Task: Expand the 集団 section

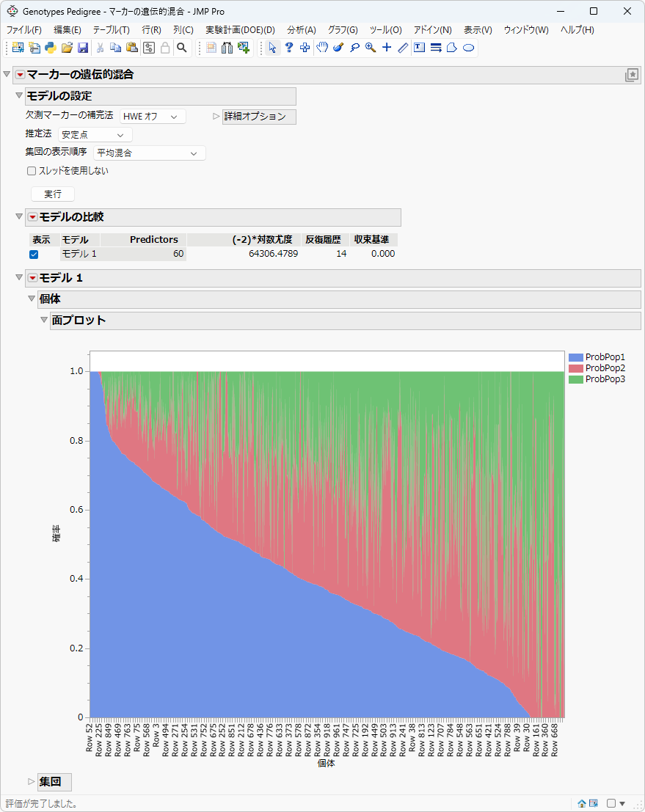Action: (x=31, y=781)
